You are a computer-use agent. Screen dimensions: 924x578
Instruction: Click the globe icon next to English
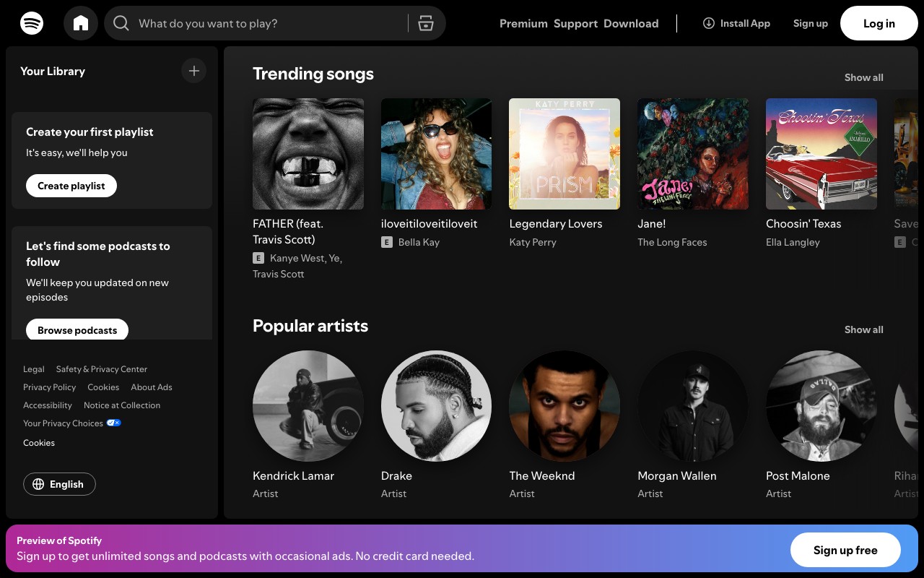point(39,484)
